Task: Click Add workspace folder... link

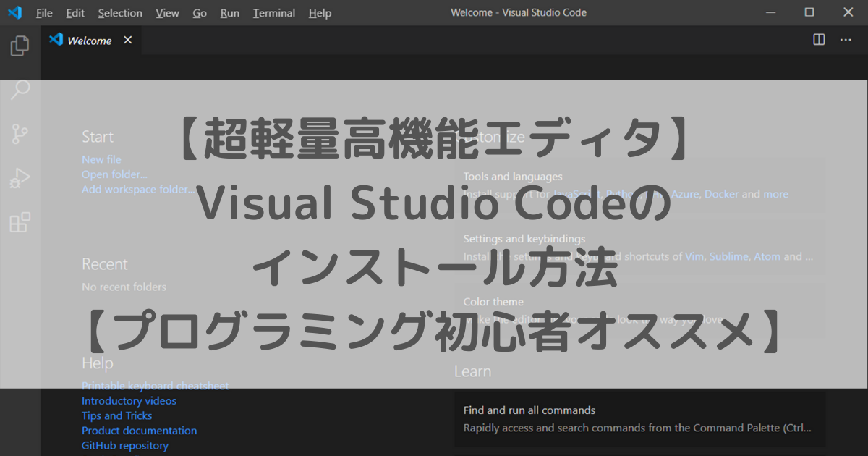Action: [137, 190]
